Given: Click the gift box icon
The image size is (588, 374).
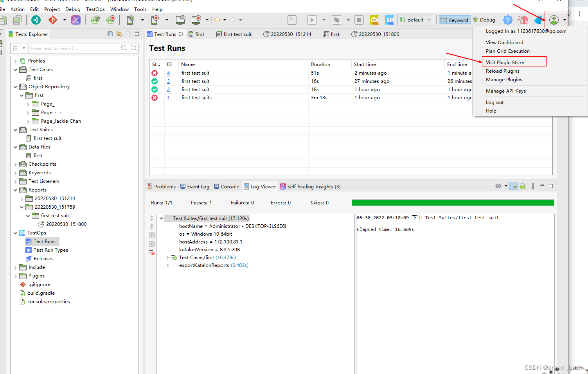Looking at the screenshot, I should [523, 20].
